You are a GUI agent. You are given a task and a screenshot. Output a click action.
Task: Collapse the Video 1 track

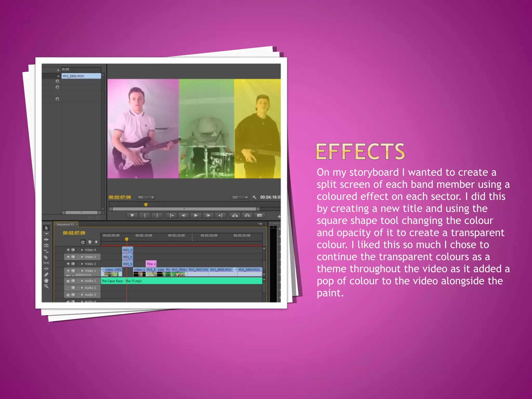click(x=82, y=271)
